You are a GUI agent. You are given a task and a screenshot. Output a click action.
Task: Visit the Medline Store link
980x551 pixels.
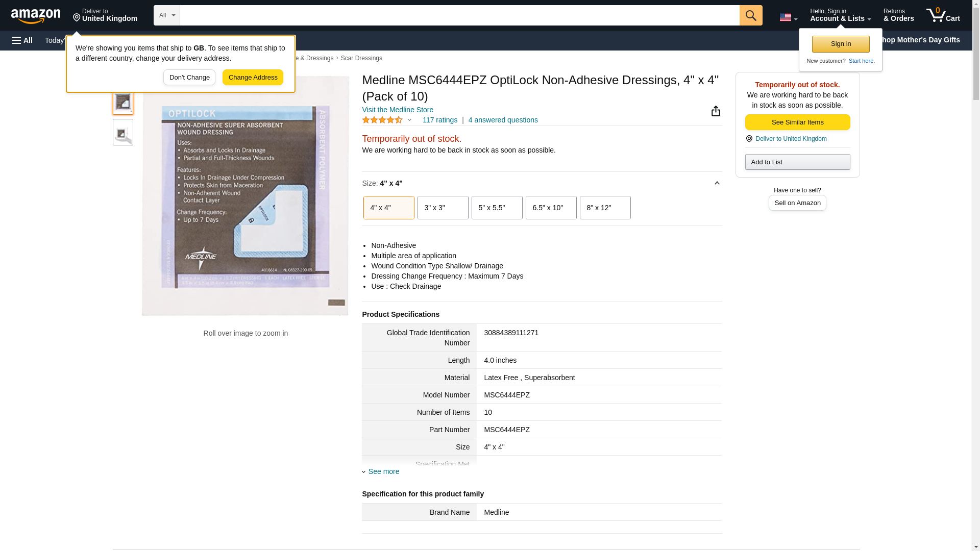click(398, 110)
